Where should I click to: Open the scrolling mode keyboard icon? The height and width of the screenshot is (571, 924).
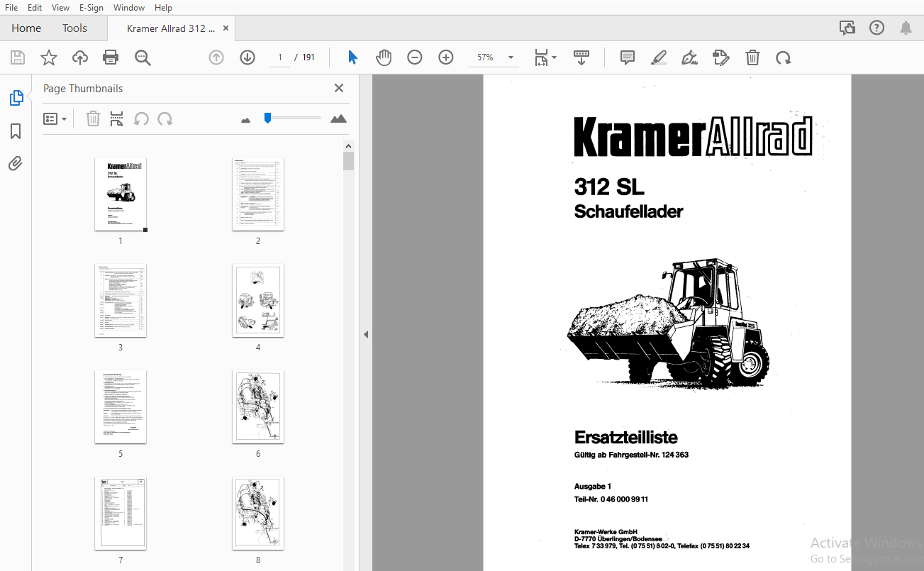tap(581, 57)
